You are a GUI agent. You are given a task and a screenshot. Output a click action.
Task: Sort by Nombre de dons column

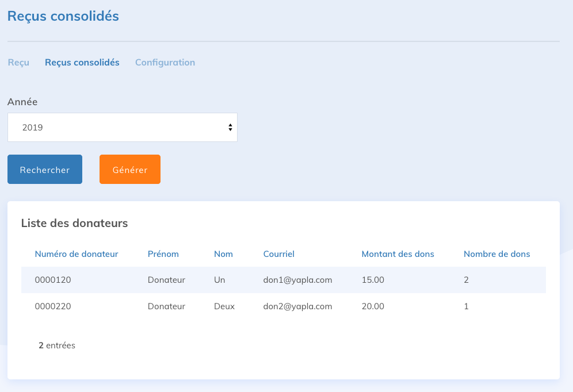coord(496,253)
